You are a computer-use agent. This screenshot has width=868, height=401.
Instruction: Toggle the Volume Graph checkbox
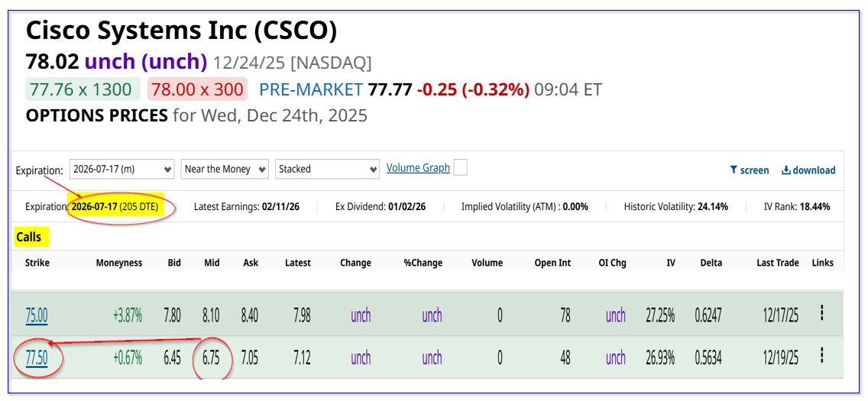(460, 168)
